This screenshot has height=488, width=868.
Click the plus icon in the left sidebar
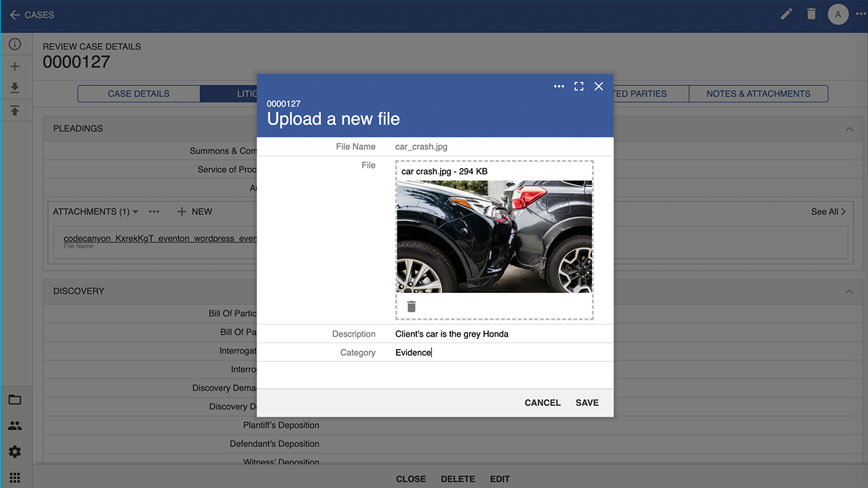[15, 66]
